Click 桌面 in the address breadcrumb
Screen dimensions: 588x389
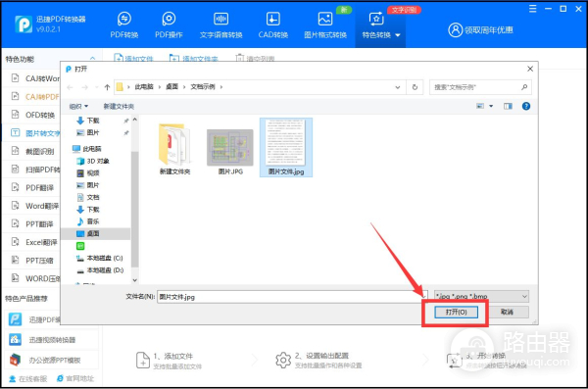click(x=171, y=87)
